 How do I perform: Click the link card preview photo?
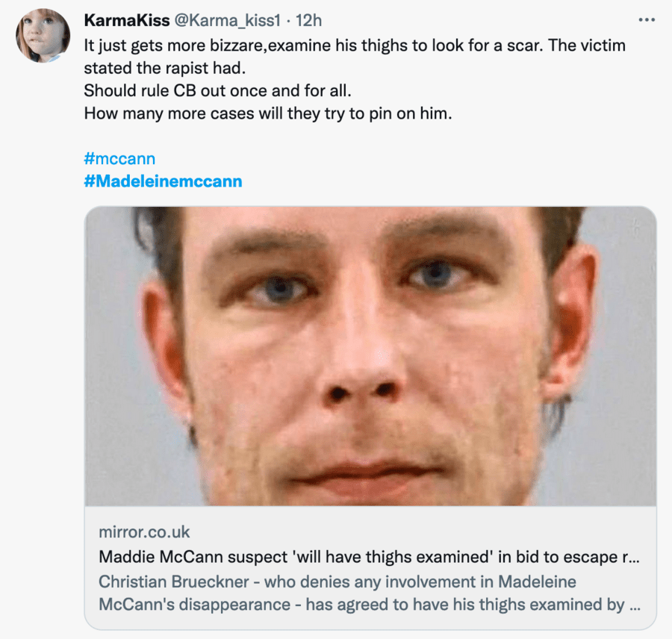coord(370,356)
